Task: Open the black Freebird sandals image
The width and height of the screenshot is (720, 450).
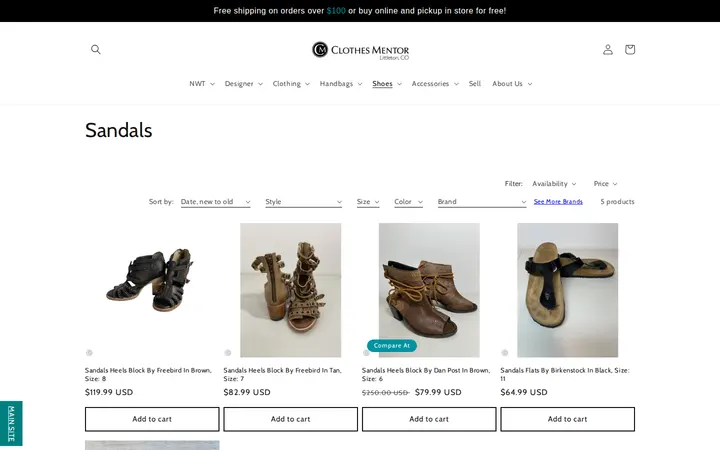Action: click(152, 290)
